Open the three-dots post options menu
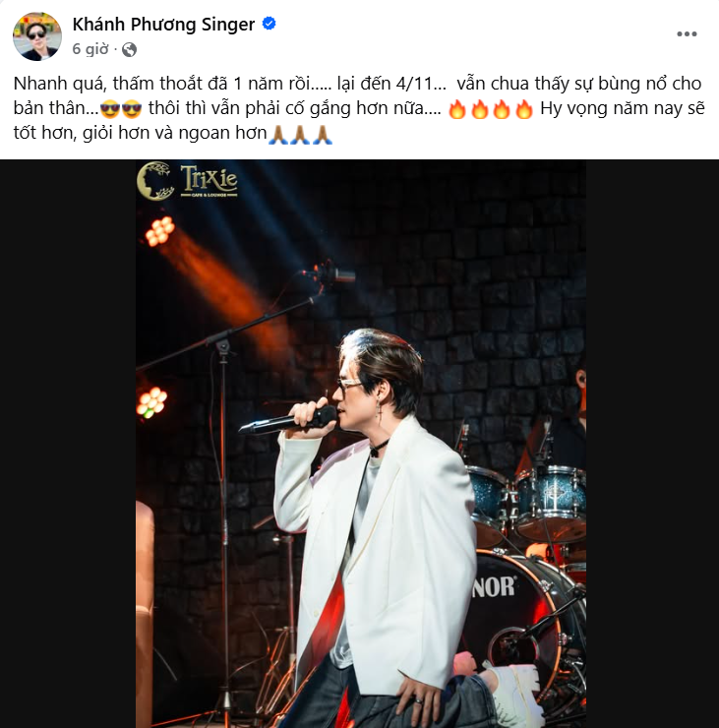This screenshot has height=728, width=719. 687,33
